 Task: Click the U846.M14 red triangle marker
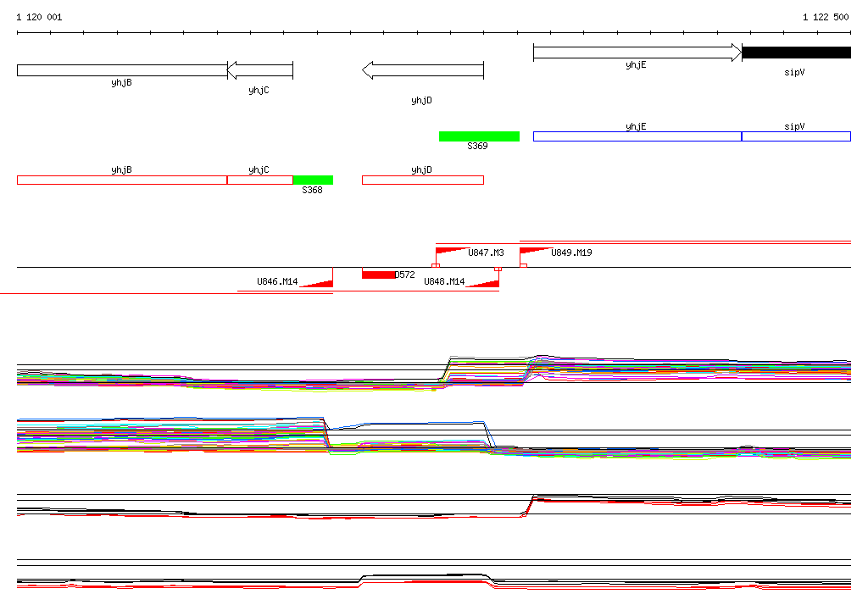[x=317, y=283]
